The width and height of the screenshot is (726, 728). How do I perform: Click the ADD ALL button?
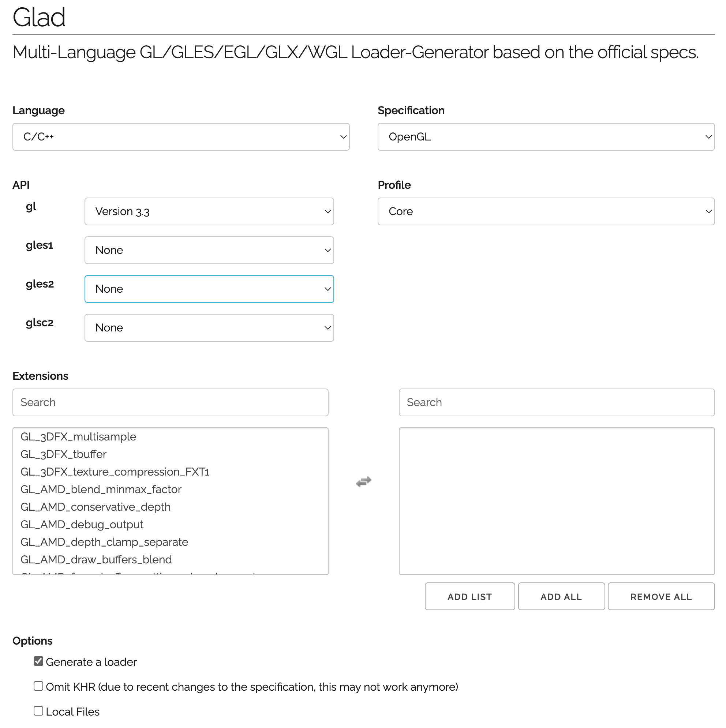point(561,597)
